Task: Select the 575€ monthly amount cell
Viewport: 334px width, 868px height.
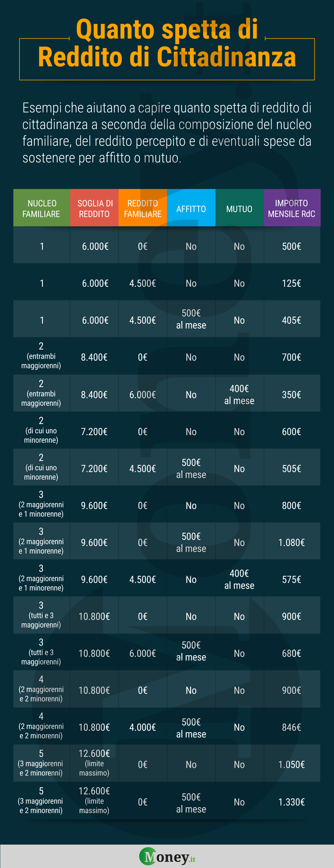Action: [292, 580]
